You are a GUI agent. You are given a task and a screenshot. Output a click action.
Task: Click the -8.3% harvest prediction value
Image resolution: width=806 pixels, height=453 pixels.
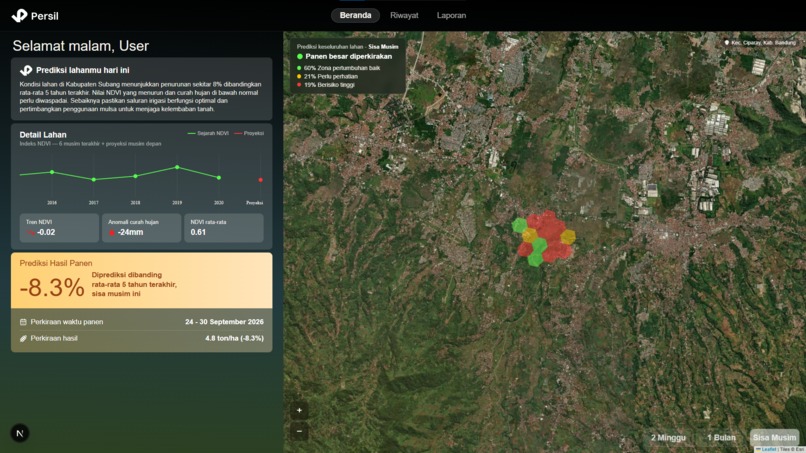point(52,287)
